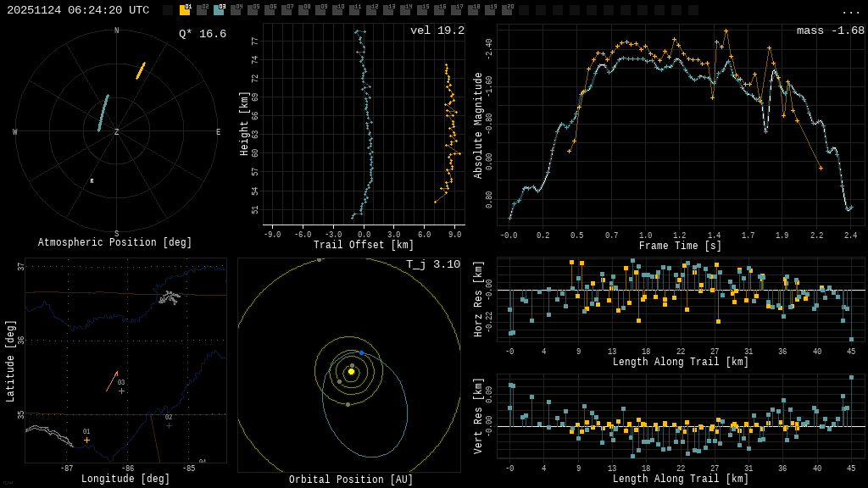Click the UTC timestamp in the header
Screen dimensions: 868x488
click(x=78, y=10)
